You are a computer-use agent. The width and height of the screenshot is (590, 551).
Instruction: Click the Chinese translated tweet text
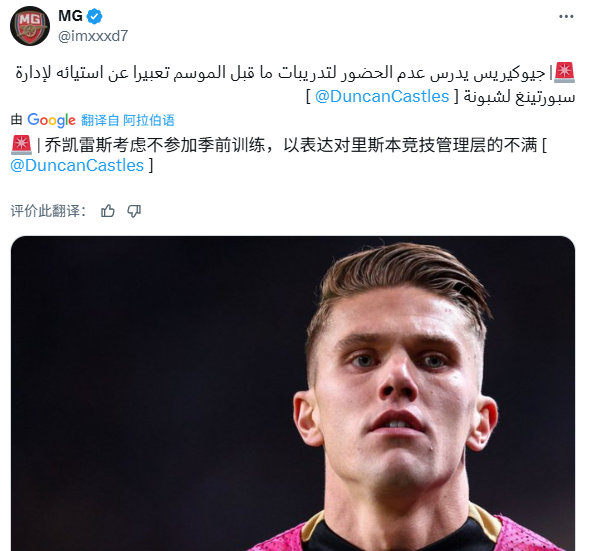(279, 155)
